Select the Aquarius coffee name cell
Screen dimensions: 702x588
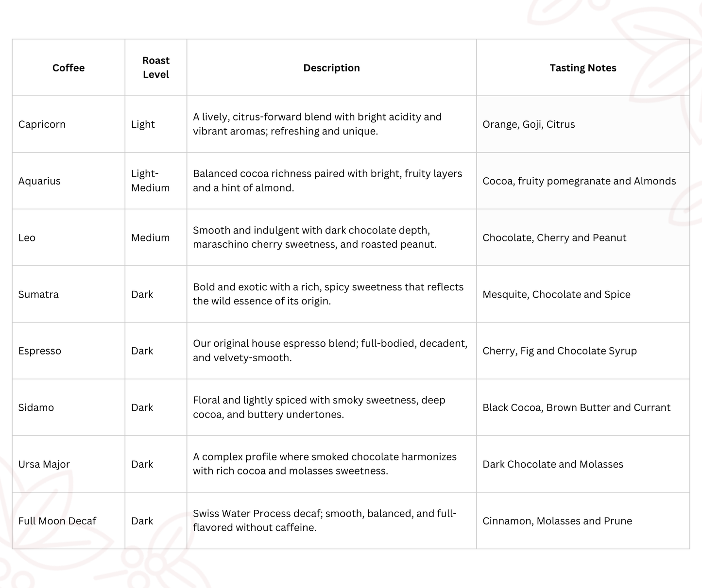point(39,181)
